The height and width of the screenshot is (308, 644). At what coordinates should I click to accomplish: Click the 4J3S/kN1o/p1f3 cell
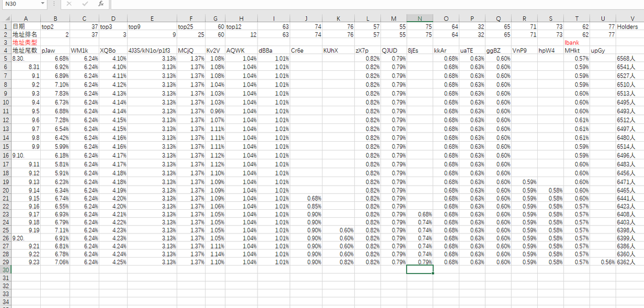pyautogui.click(x=152, y=50)
